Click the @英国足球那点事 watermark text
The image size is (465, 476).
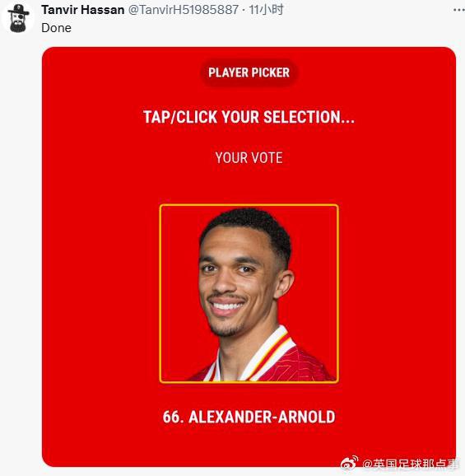(x=411, y=464)
